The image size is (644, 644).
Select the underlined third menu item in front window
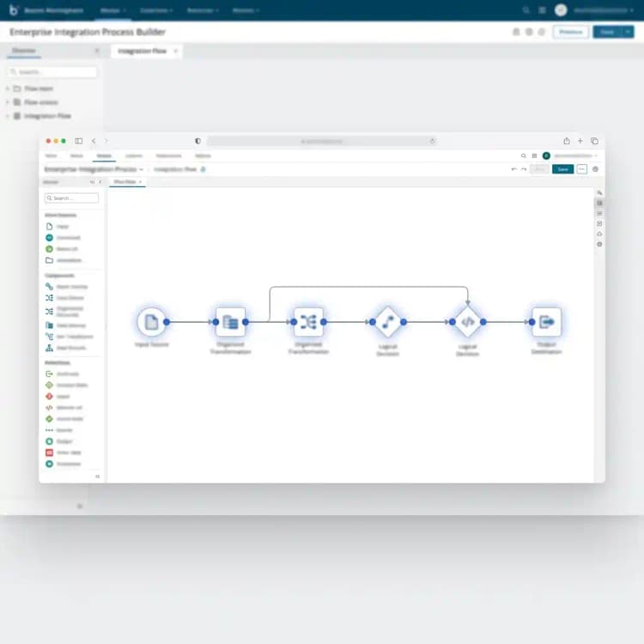pyautogui.click(x=104, y=155)
